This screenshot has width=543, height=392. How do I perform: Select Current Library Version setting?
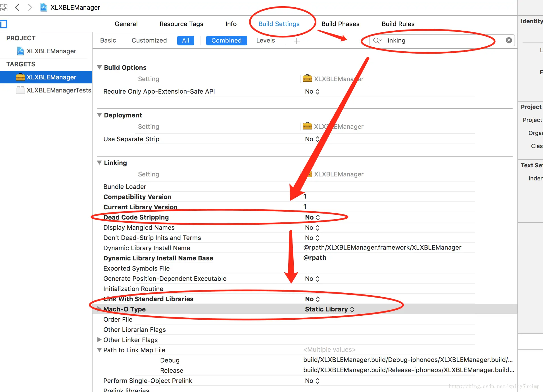point(140,207)
